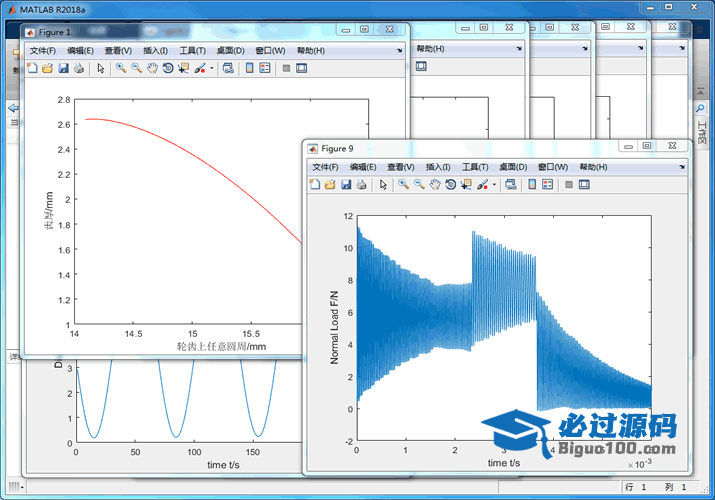This screenshot has height=500, width=715.
Task: Open 插入(I) menu in Figure 1
Action: (155, 50)
